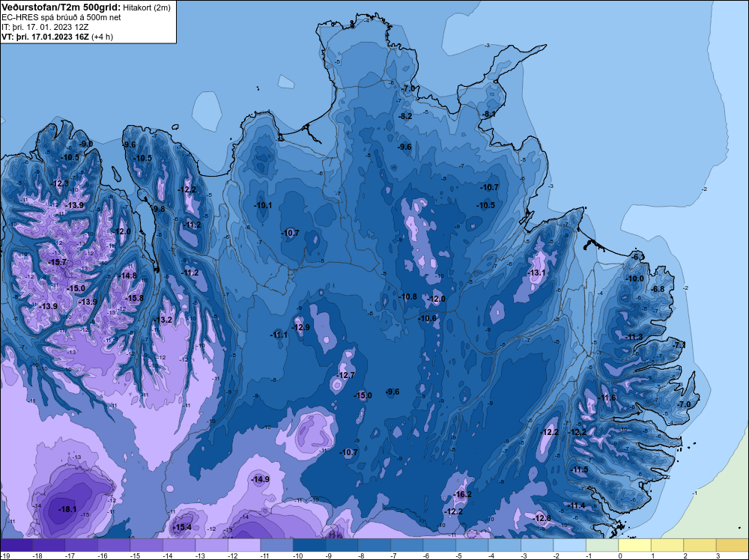Click the -10.1 temperature value

pos(263,205)
